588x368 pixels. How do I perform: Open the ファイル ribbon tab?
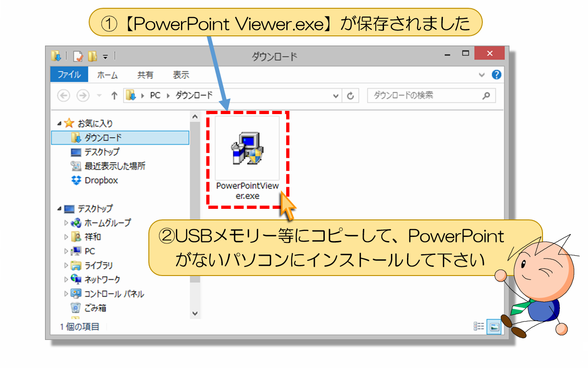pos(69,75)
